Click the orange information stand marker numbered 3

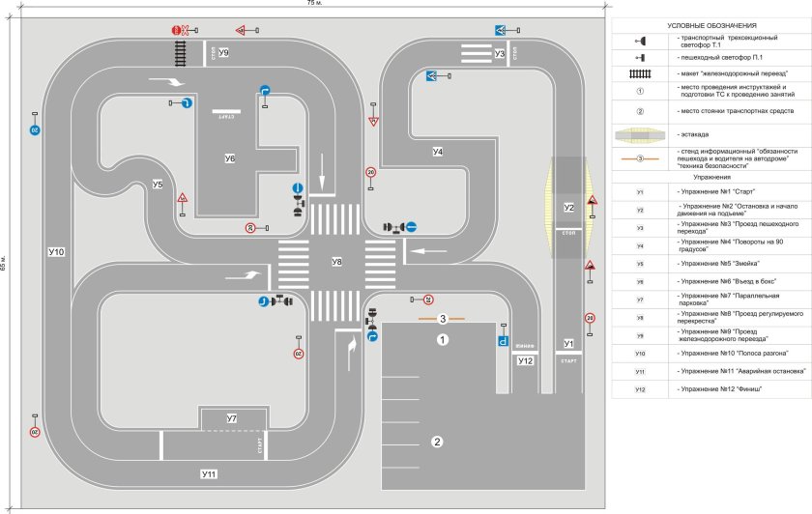tap(443, 318)
